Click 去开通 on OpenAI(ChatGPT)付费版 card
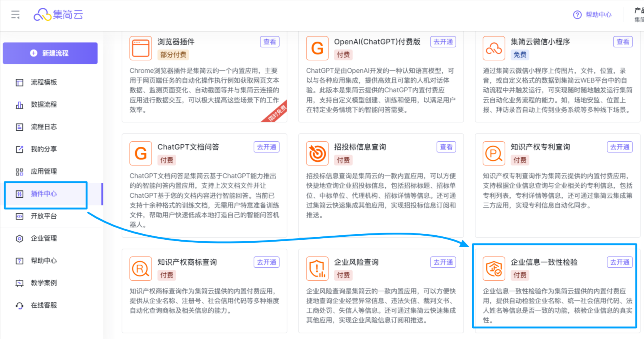Image resolution: width=644 pixels, height=339 pixels. (x=443, y=42)
